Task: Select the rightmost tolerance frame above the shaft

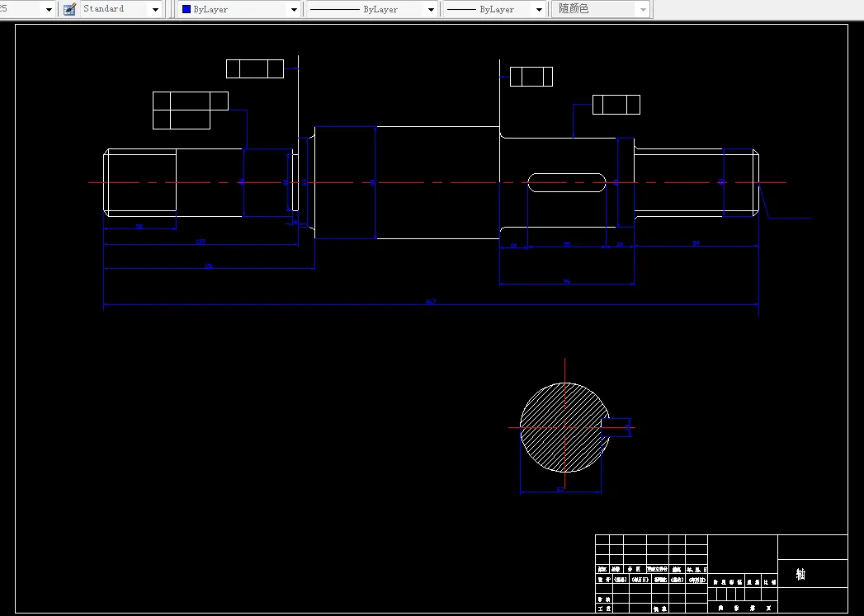Action: tap(616, 105)
